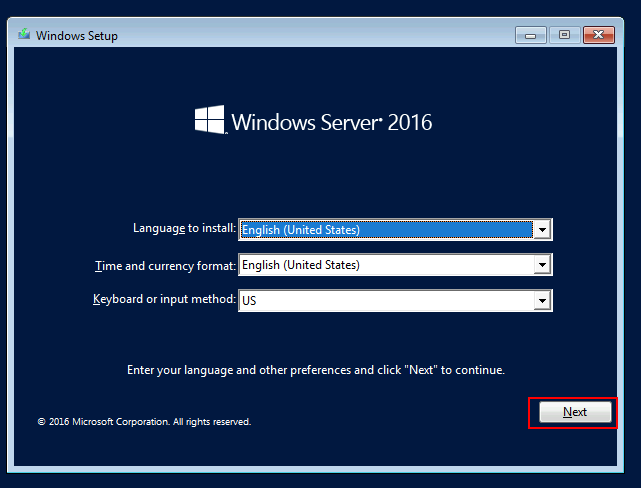
Task: Close the Windows Setup window
Action: (x=599, y=35)
